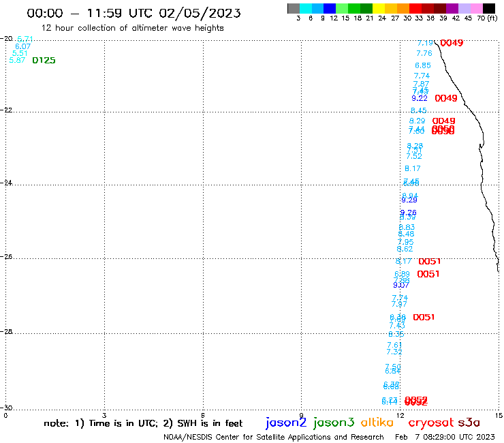Click the -24 latitude axis label
504x443 pixels.
(x=6, y=183)
